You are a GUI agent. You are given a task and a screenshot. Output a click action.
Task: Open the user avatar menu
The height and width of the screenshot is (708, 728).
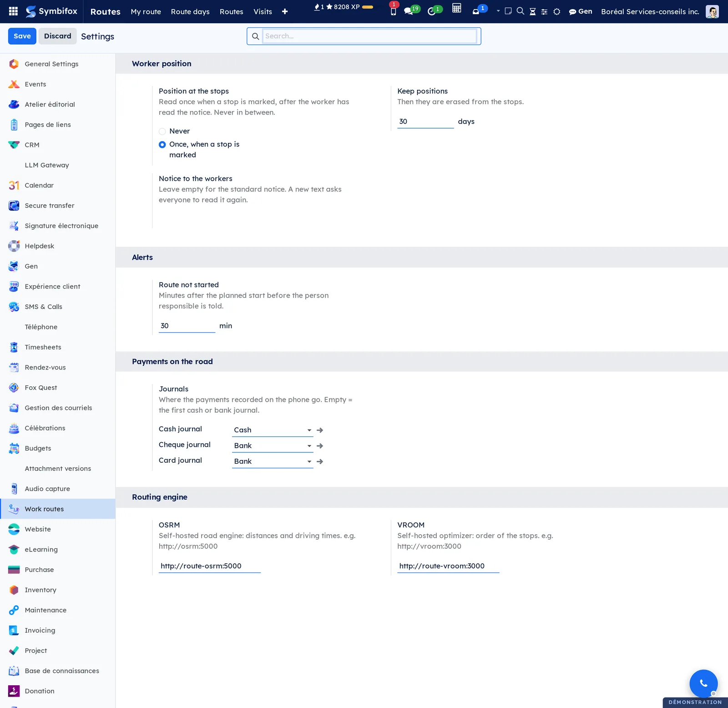[712, 11]
